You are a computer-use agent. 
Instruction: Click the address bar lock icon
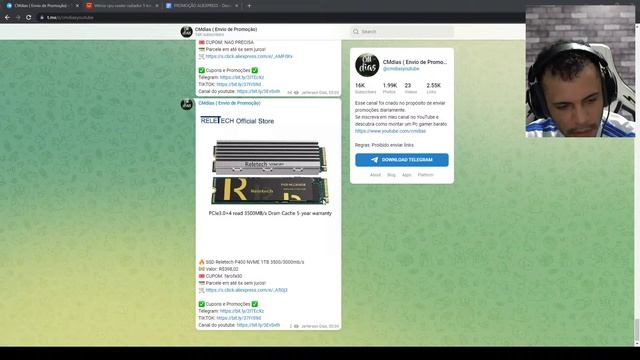42,18
